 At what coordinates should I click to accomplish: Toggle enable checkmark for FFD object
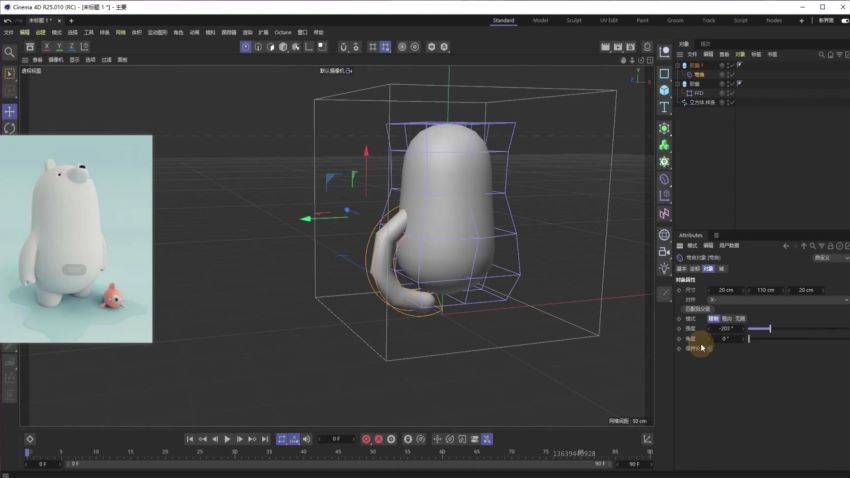[730, 93]
